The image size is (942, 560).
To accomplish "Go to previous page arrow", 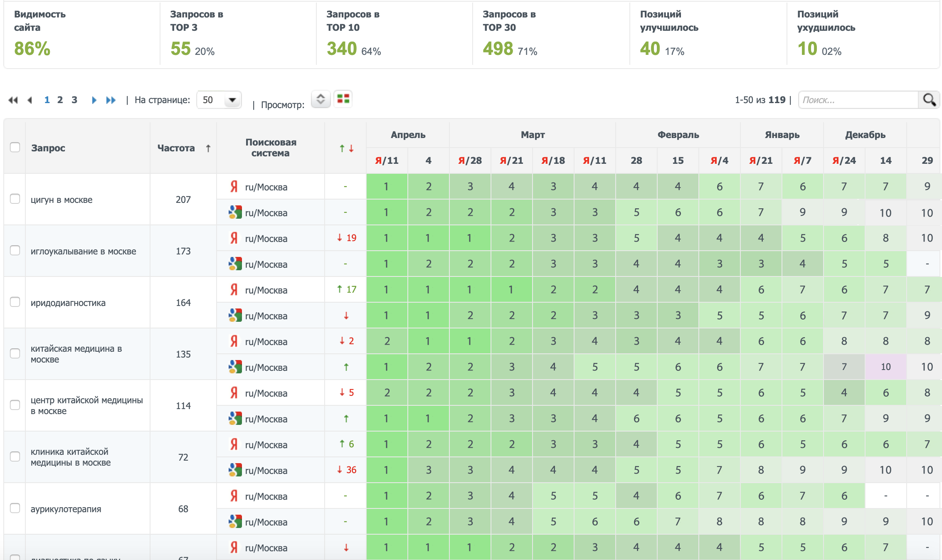I will [x=30, y=100].
